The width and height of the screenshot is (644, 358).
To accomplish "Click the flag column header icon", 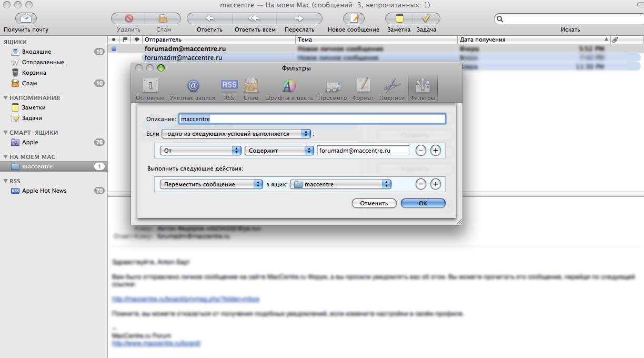I will point(125,39).
